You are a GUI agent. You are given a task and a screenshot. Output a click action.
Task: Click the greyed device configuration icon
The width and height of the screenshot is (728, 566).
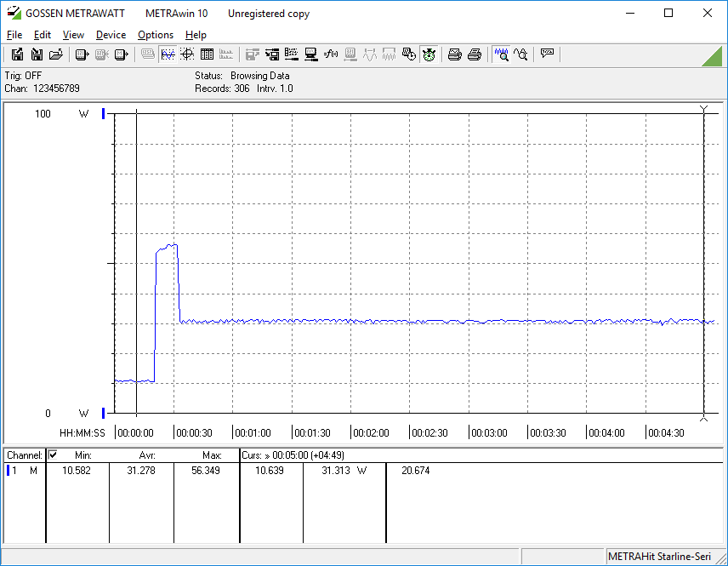coord(252,54)
